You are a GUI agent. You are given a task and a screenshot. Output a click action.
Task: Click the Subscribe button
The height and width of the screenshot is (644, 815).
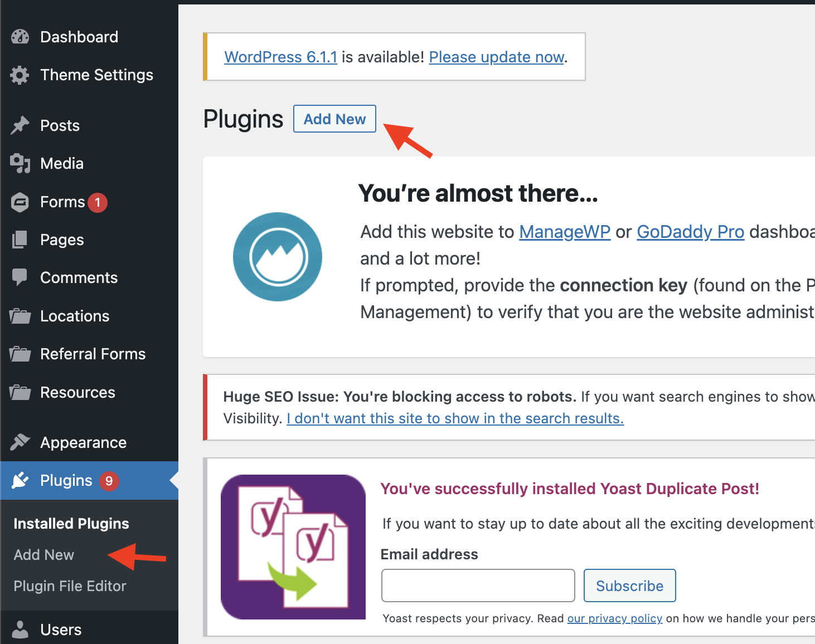[x=630, y=586]
